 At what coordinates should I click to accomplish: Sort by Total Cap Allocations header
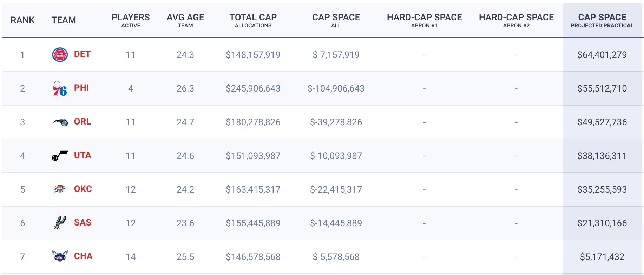pyautogui.click(x=253, y=20)
